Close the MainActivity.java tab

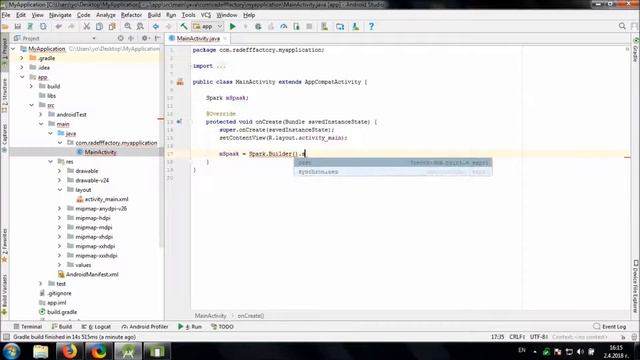225,38
